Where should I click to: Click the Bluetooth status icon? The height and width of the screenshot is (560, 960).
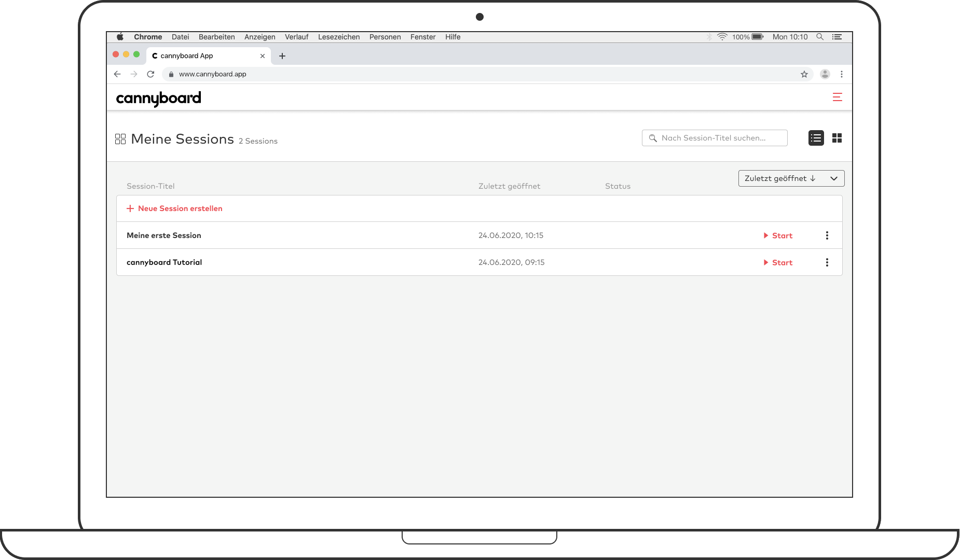tap(709, 37)
